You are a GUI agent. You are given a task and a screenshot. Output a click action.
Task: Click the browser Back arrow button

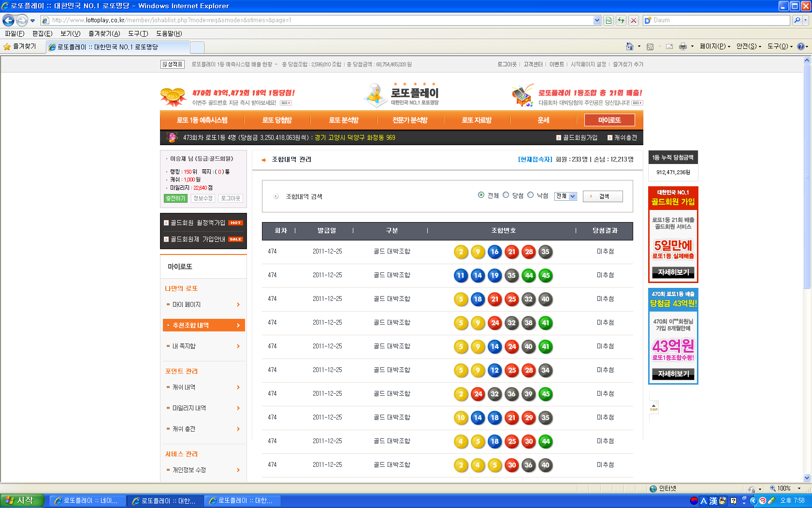pyautogui.click(x=8, y=20)
